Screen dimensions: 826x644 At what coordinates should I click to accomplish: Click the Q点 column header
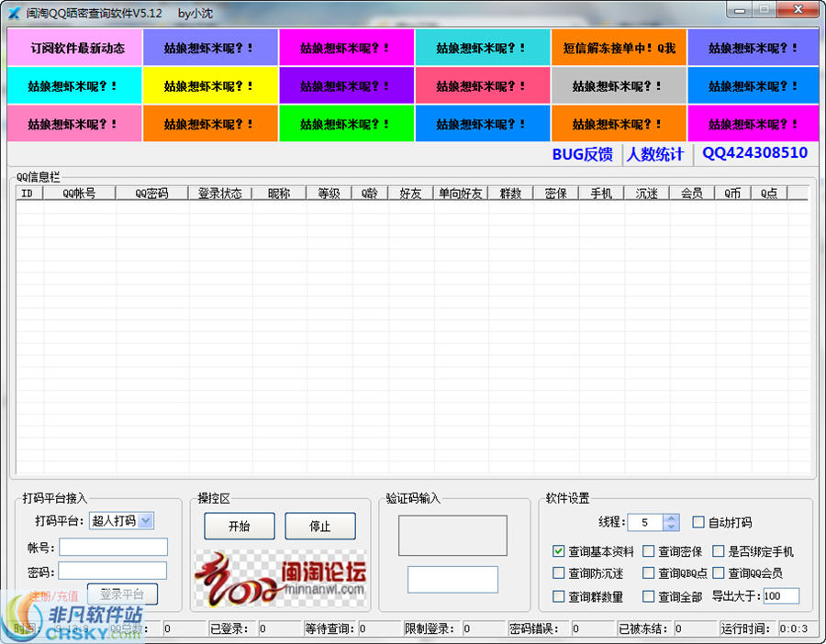coord(768,194)
